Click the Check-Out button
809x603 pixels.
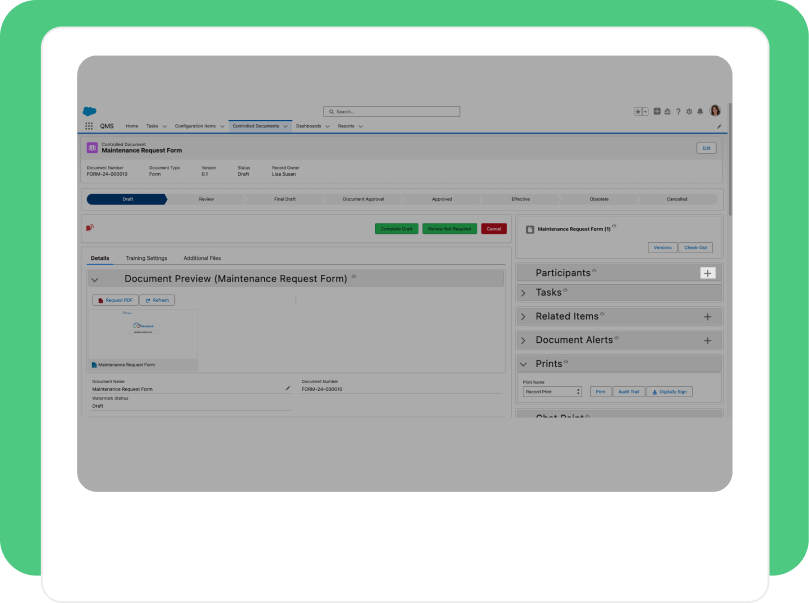point(695,248)
